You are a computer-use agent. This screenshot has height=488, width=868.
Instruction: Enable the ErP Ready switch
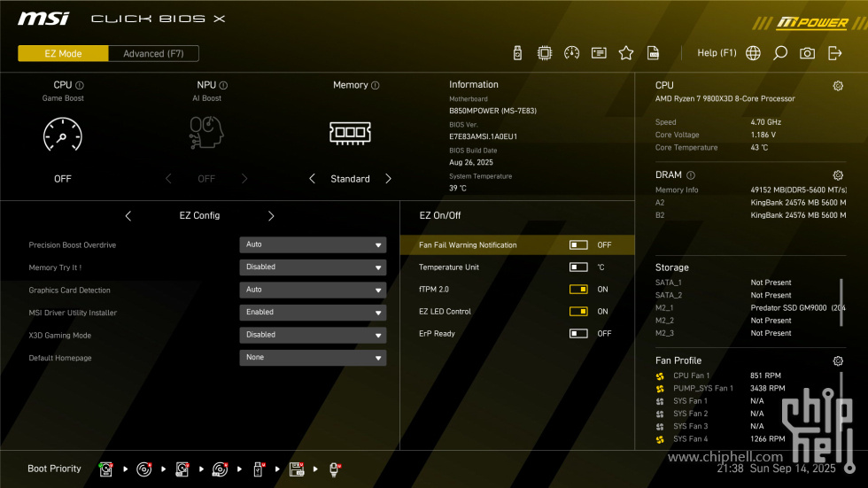click(578, 334)
